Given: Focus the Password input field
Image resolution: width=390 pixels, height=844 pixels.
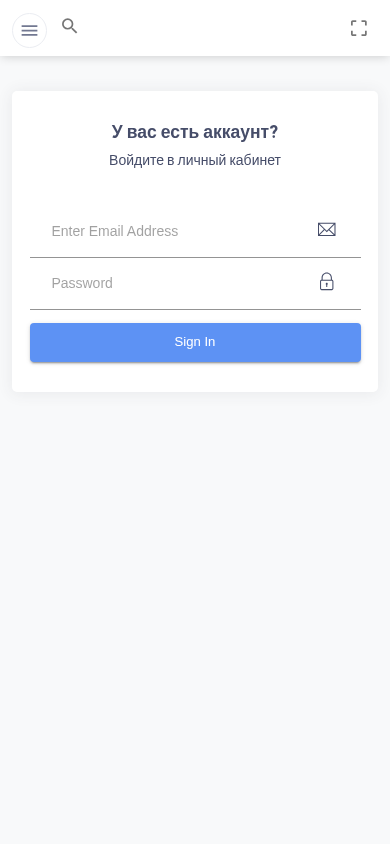Looking at the screenshot, I should (x=195, y=284).
